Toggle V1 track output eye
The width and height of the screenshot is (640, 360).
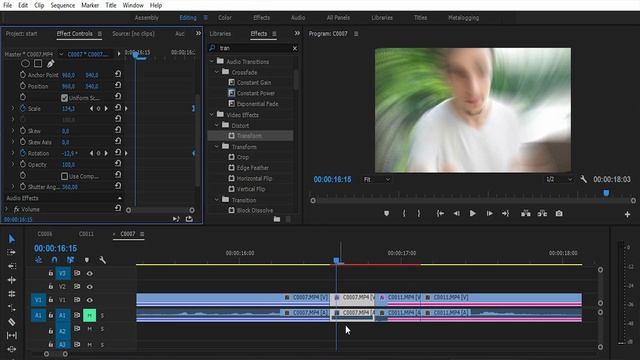coord(89,300)
